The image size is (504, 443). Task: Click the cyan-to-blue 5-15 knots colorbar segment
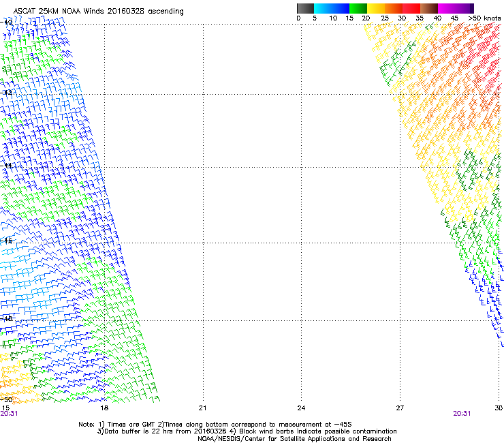point(332,8)
